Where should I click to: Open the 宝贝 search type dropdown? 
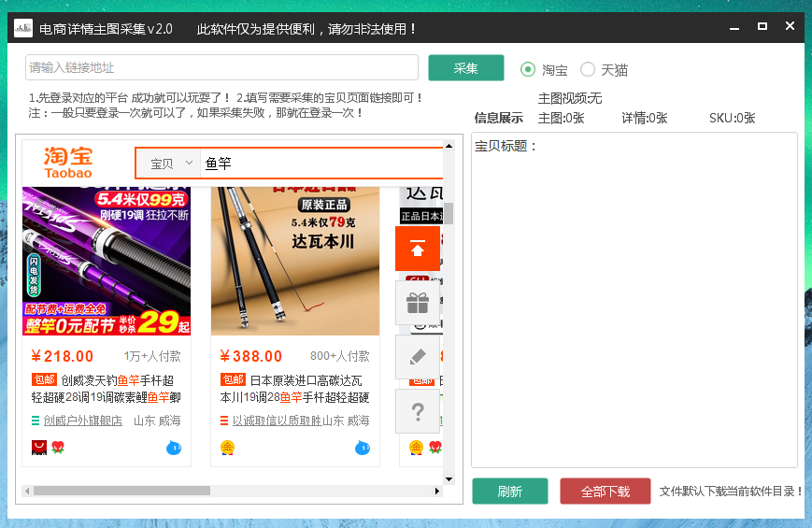pos(171,164)
